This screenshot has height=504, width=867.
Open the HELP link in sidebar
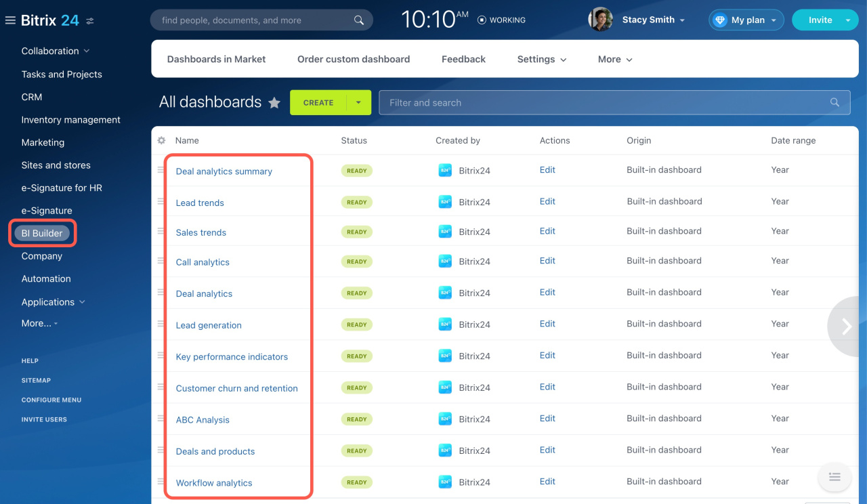[30, 360]
